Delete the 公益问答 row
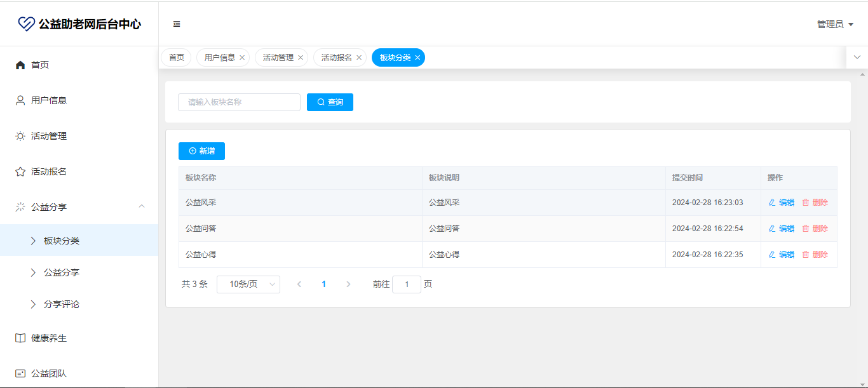The width and height of the screenshot is (868, 388). 815,229
